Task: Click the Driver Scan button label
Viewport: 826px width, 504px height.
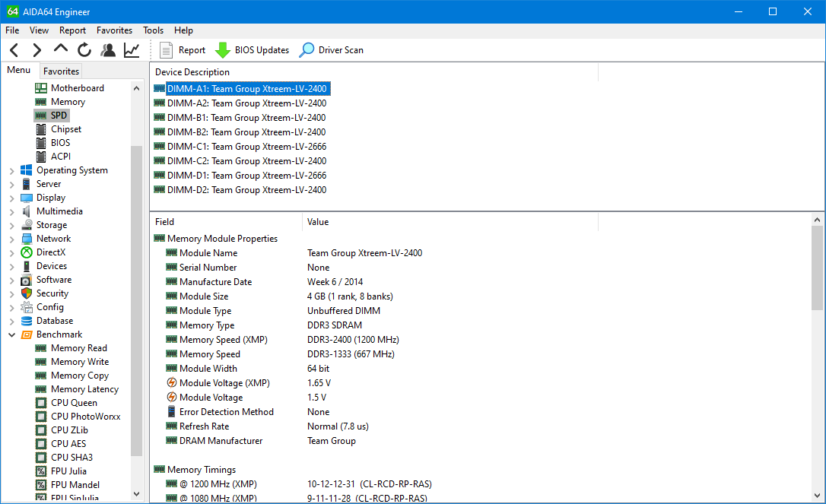Action: coord(341,50)
